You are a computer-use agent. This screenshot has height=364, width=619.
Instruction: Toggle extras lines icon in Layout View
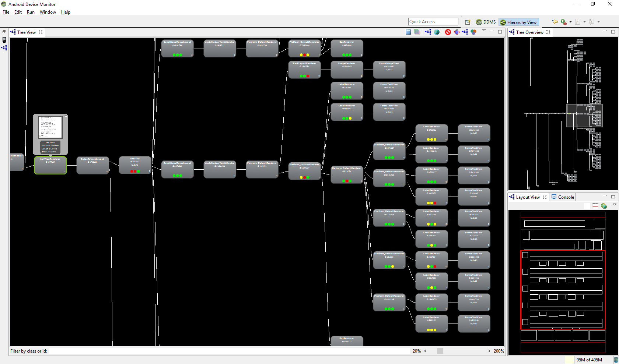595,206
